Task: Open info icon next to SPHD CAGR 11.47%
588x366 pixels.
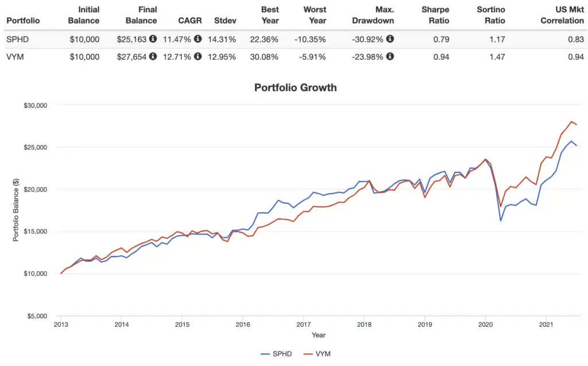Action: point(198,39)
